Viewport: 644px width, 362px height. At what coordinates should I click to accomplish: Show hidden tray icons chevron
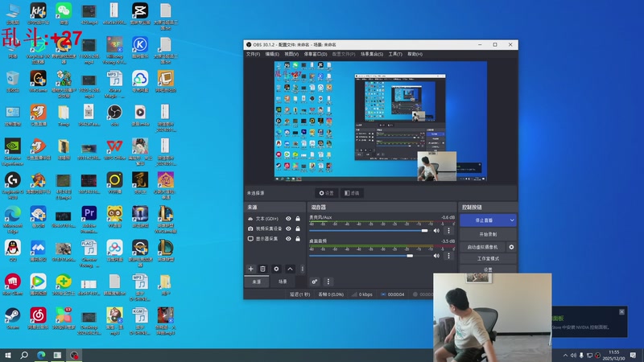tap(565, 356)
